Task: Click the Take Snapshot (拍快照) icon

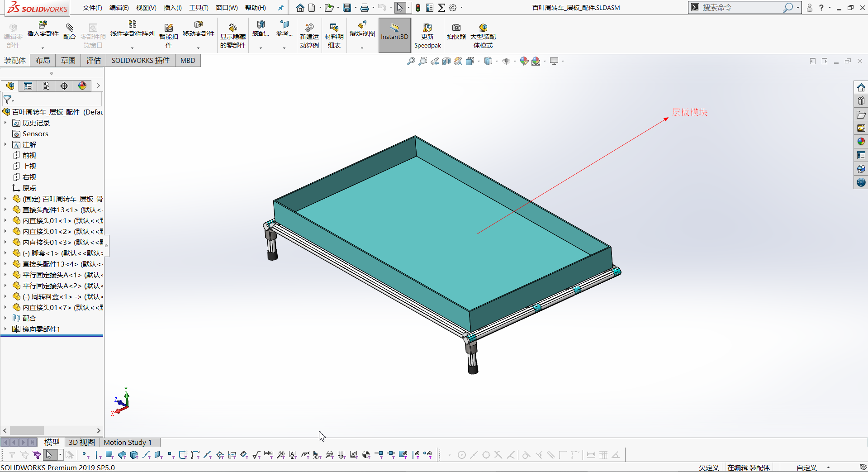Action: (456, 32)
